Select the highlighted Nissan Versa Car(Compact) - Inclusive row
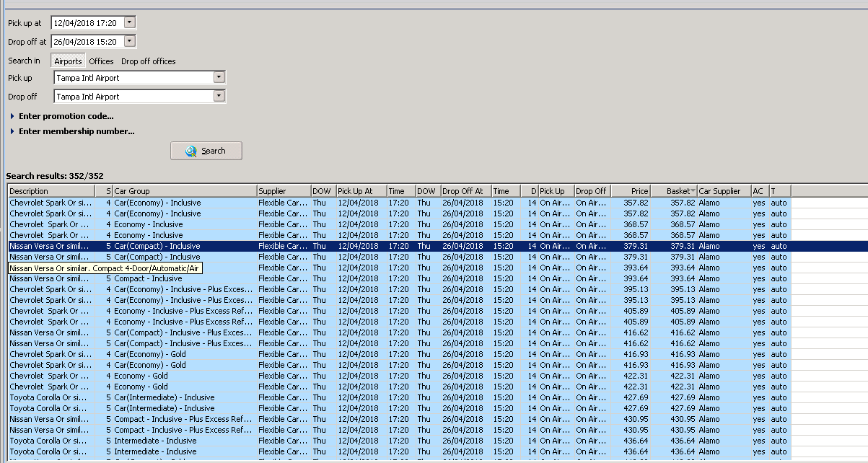The height and width of the screenshot is (463, 868). 437,246
